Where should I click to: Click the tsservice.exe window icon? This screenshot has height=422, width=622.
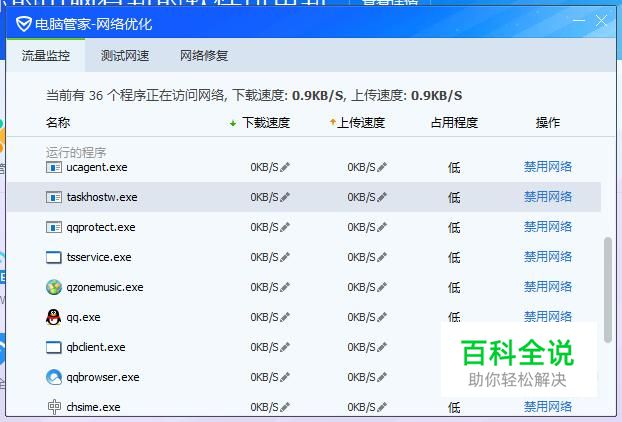(x=54, y=257)
